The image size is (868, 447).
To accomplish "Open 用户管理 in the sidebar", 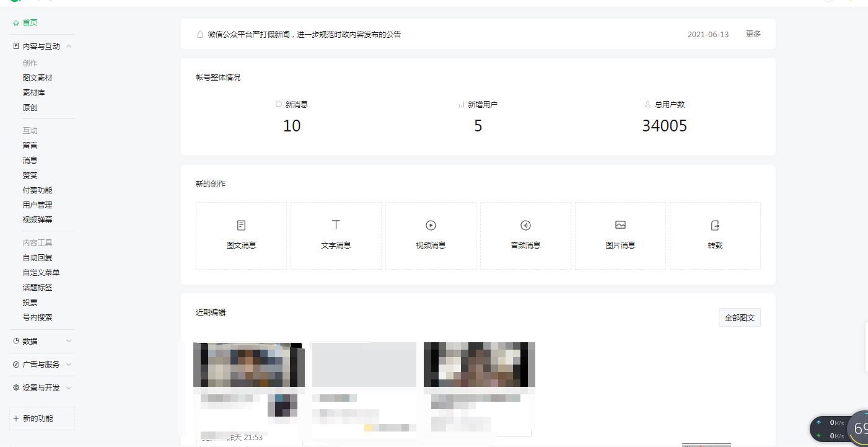I will (38, 205).
